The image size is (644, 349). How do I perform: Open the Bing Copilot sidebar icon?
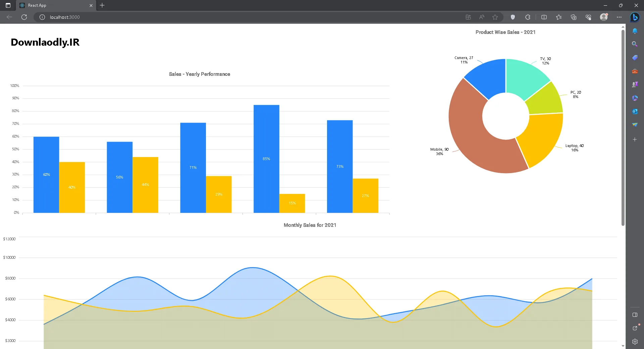coord(635,17)
